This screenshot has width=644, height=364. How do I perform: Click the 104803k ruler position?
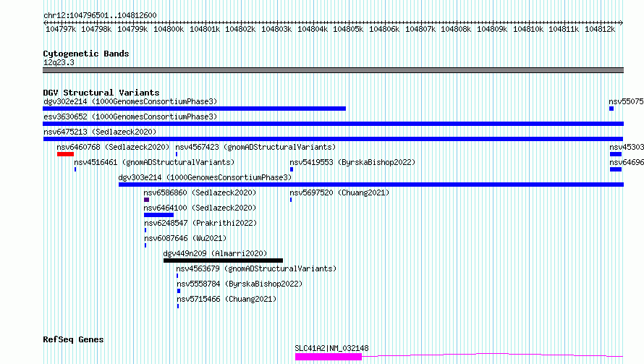pyautogui.click(x=276, y=29)
